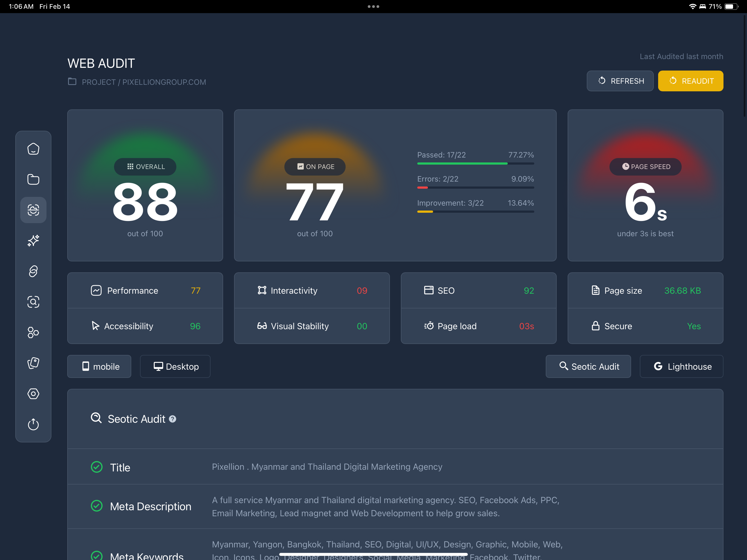Click the Page load value 03s

click(526, 326)
